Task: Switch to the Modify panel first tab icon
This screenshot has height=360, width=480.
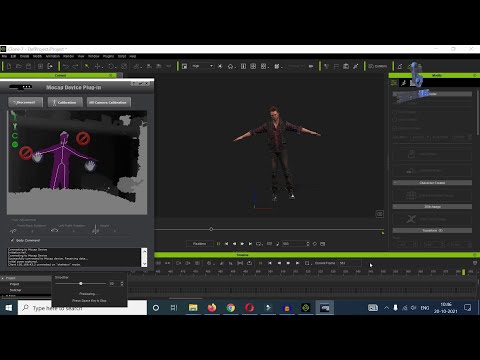Action: [x=394, y=83]
